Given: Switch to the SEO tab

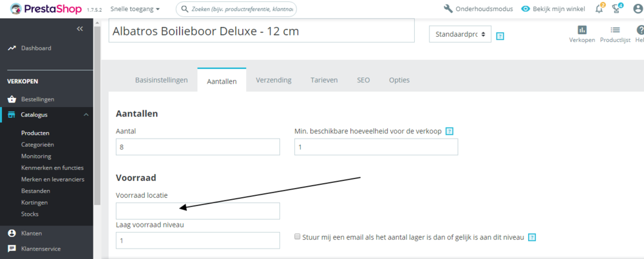Looking at the screenshot, I should 363,80.
